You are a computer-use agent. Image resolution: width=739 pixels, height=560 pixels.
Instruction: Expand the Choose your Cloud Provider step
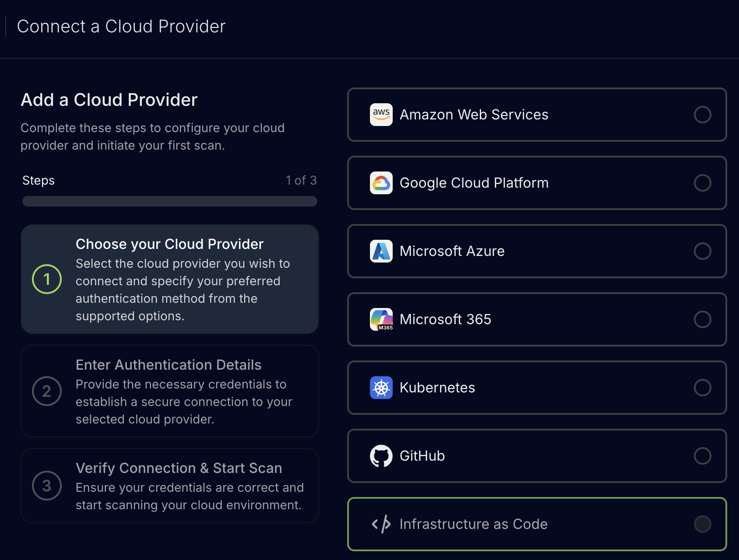[170, 279]
